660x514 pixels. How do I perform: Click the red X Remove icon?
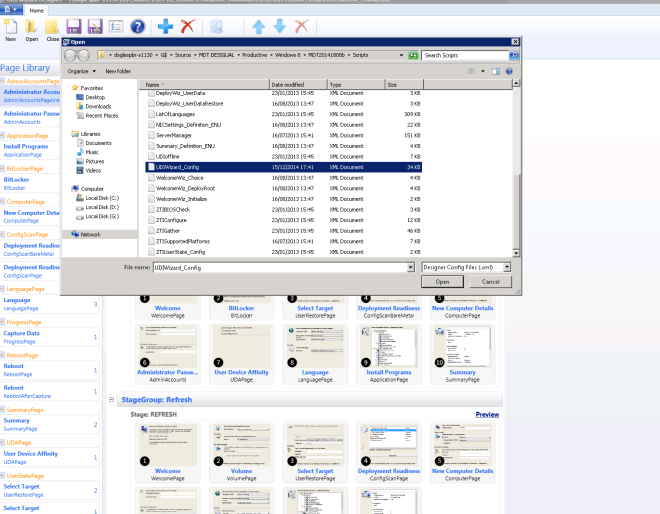pos(187,26)
